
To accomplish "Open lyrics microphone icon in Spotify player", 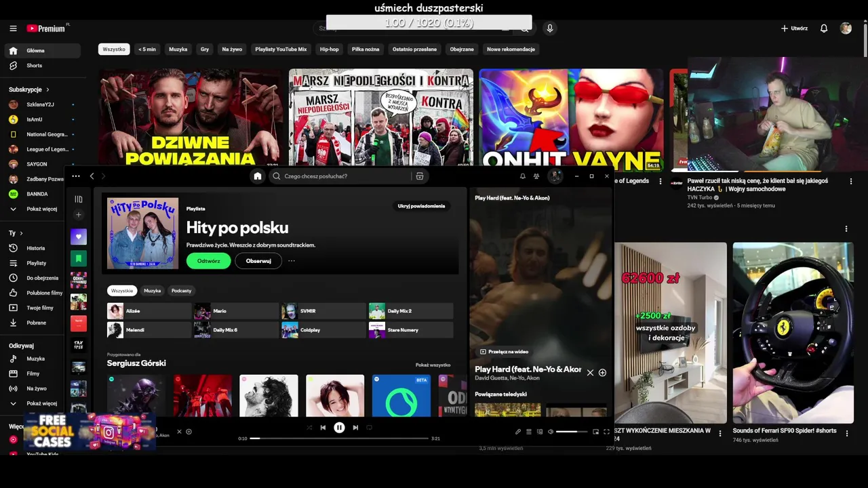I will (518, 432).
